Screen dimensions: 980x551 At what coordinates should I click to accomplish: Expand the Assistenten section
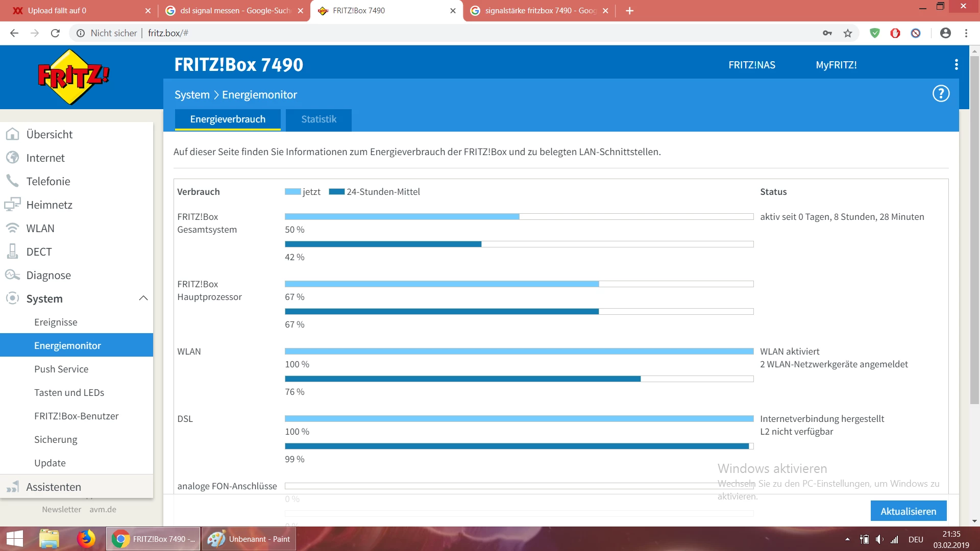tap(54, 487)
